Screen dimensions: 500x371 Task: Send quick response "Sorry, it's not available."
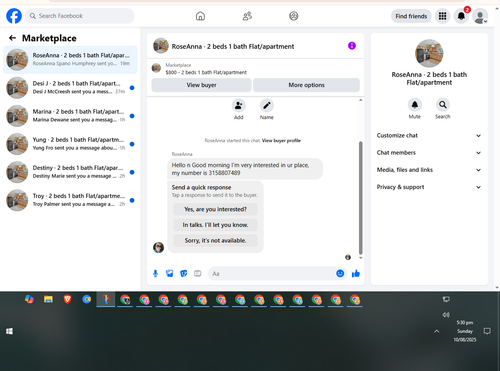pos(215,240)
